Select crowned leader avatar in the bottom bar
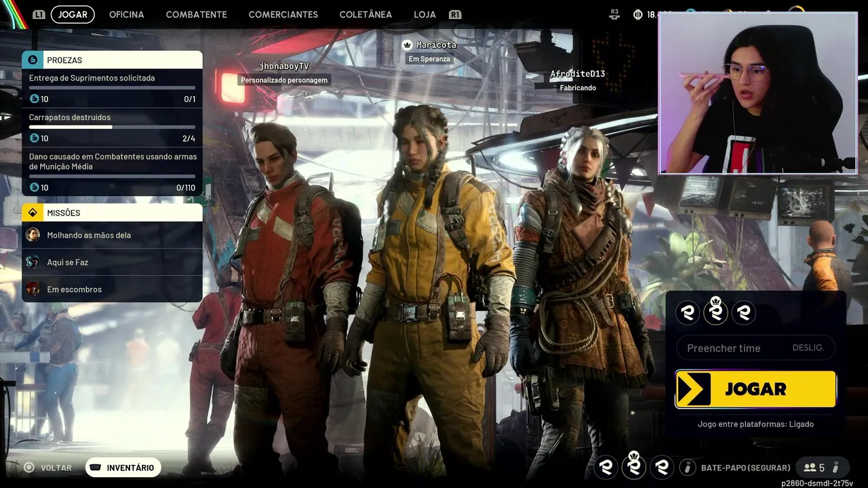This screenshot has width=868, height=488. pyautogui.click(x=634, y=467)
